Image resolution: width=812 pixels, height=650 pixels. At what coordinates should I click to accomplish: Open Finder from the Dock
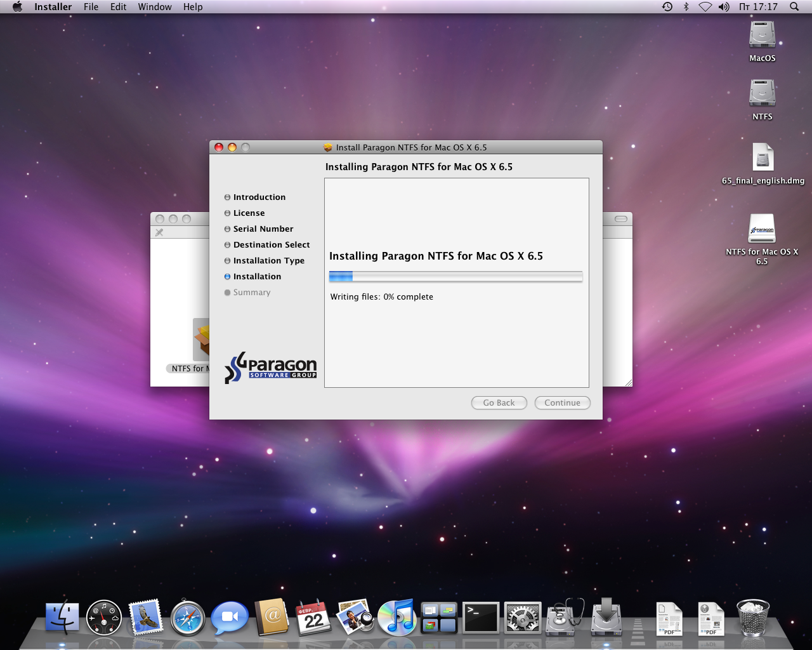click(62, 618)
